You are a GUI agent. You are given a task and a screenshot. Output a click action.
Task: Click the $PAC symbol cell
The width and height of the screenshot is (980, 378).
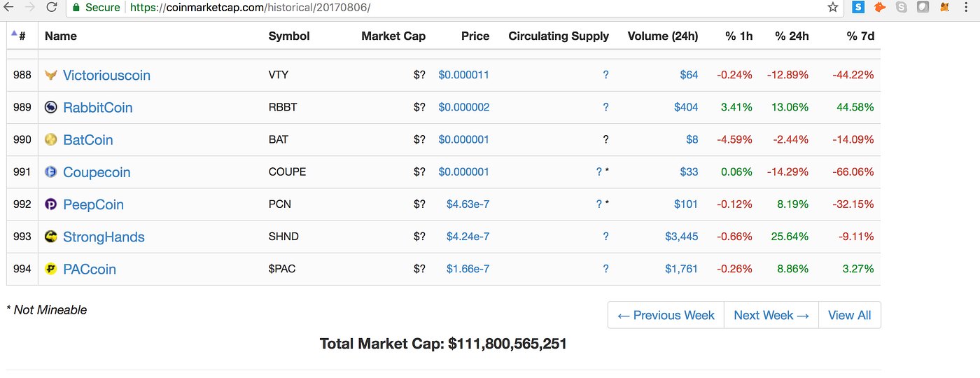coord(282,268)
